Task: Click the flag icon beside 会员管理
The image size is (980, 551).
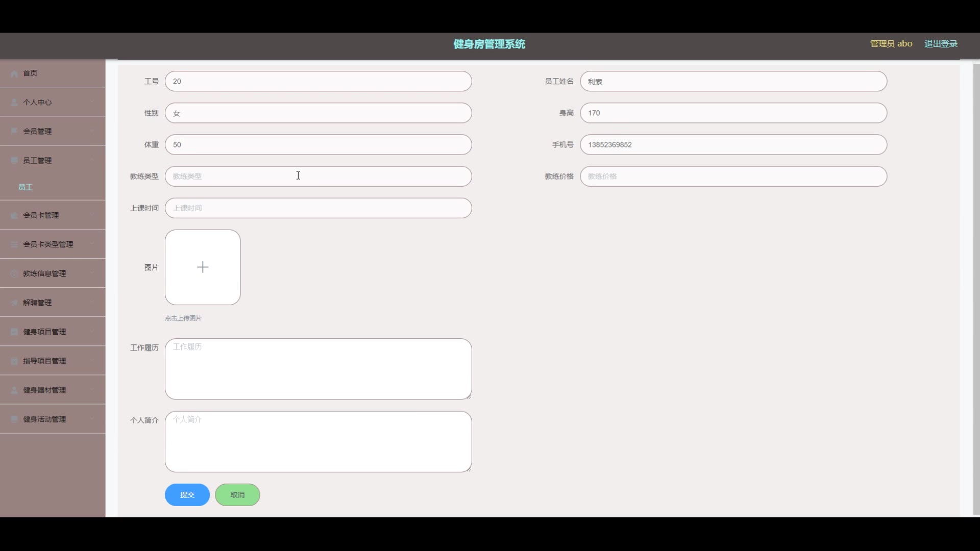Action: click(14, 132)
